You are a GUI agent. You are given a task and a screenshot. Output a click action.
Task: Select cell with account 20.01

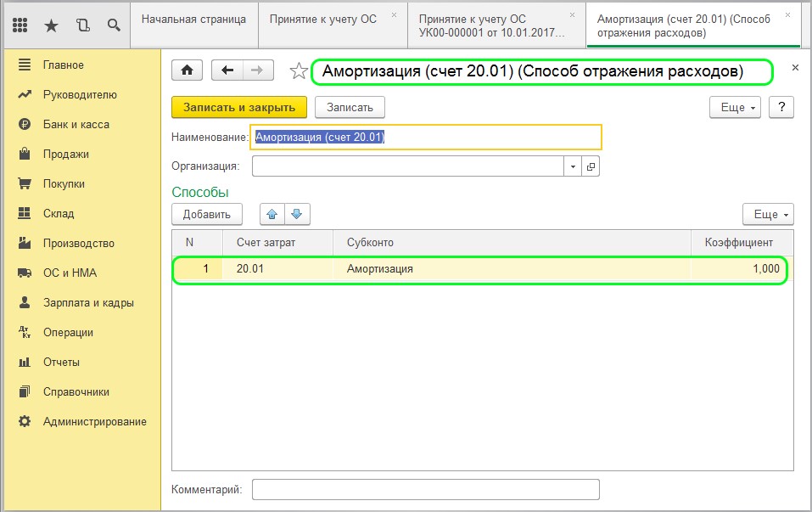pyautogui.click(x=277, y=269)
